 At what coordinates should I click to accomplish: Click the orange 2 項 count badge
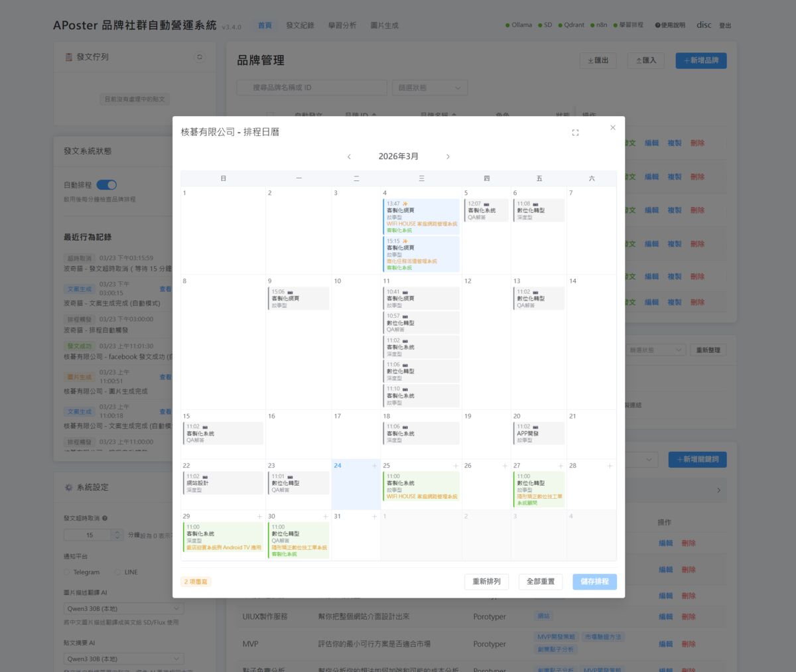click(196, 582)
